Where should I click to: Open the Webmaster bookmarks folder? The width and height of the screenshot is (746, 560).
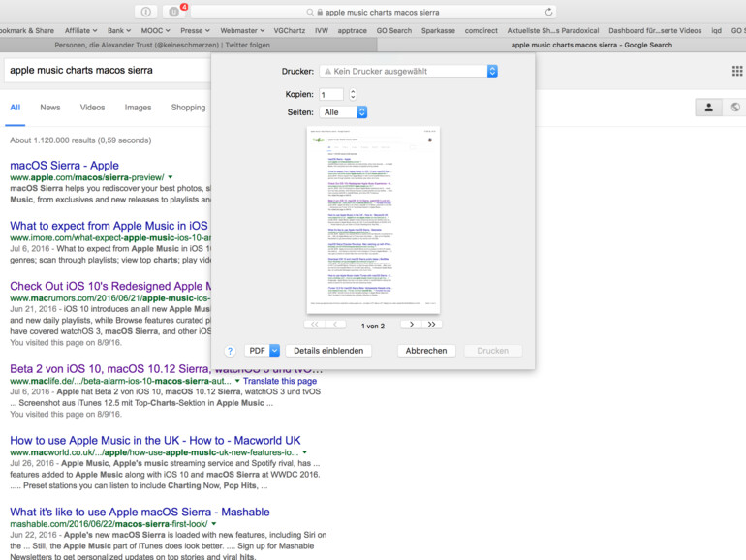(x=241, y=30)
